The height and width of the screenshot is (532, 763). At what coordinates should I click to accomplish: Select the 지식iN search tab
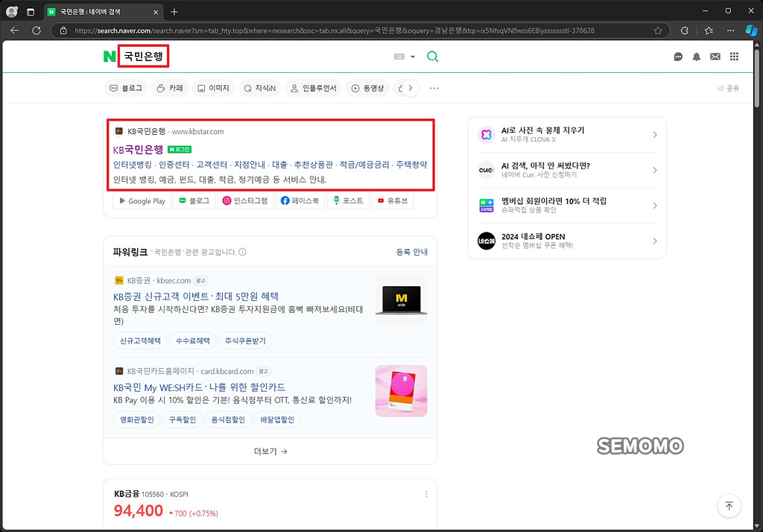[x=260, y=88]
